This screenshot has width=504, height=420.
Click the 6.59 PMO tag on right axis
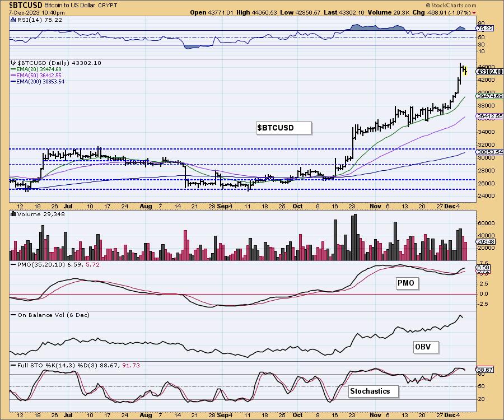coord(483,267)
